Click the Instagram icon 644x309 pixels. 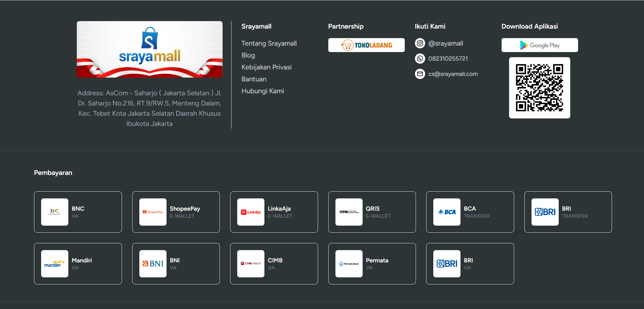[x=420, y=43]
